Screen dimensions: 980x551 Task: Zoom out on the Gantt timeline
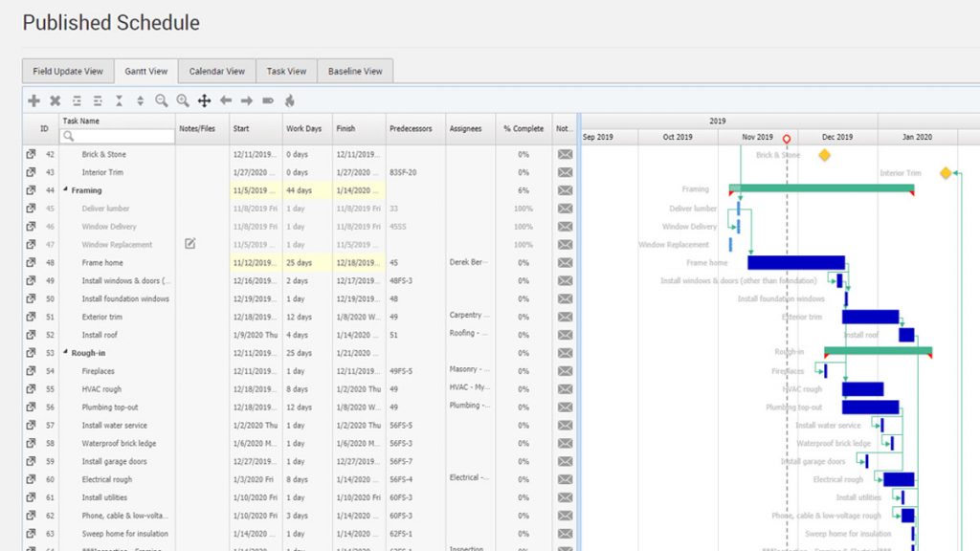162,100
